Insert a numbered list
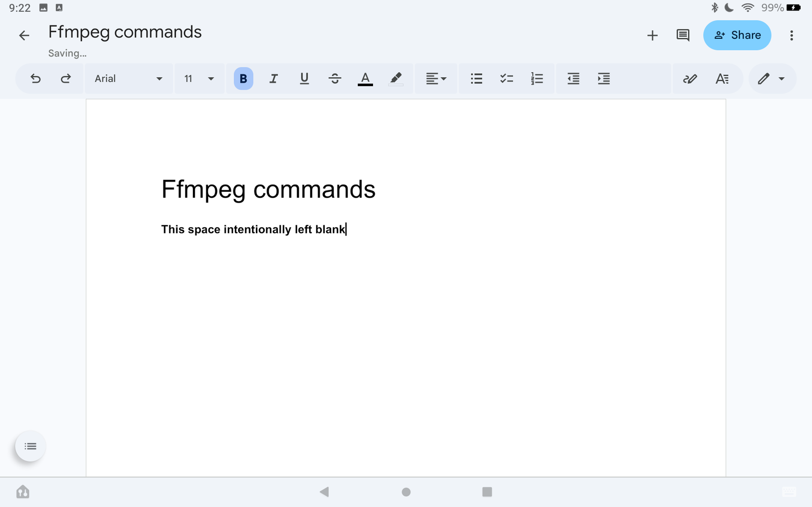 [537, 79]
